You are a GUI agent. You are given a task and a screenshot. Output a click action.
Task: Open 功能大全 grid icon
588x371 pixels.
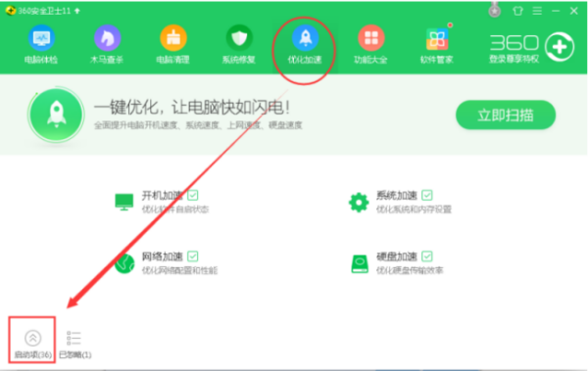(x=370, y=38)
